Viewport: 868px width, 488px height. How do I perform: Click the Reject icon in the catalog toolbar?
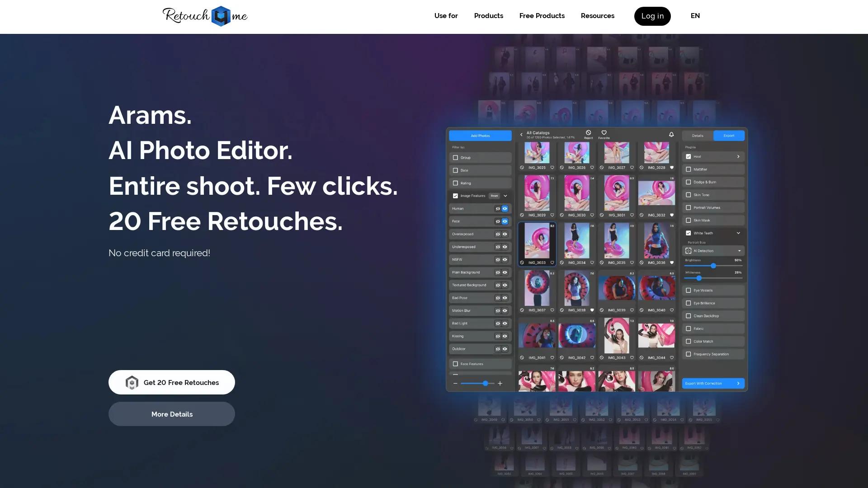click(x=589, y=133)
